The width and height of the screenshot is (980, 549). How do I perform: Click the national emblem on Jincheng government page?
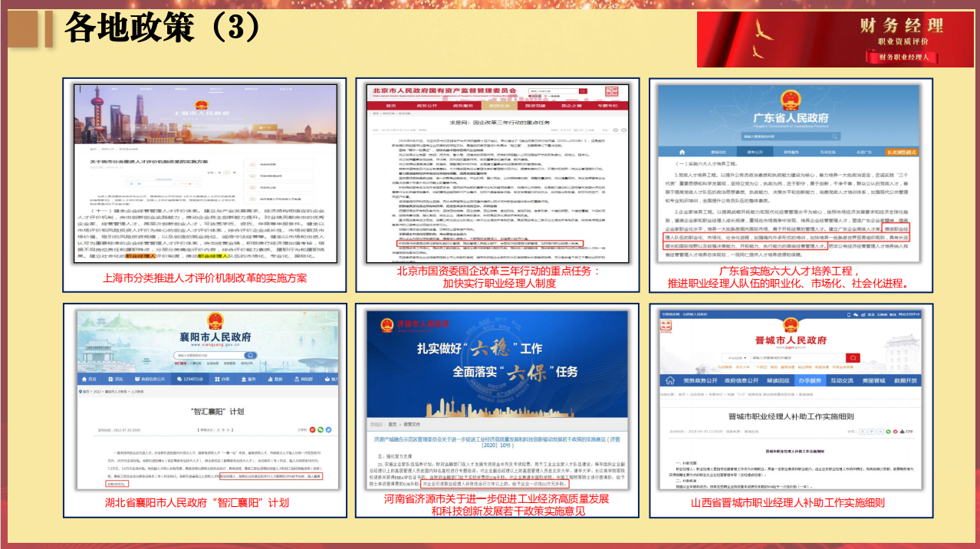coord(791,325)
